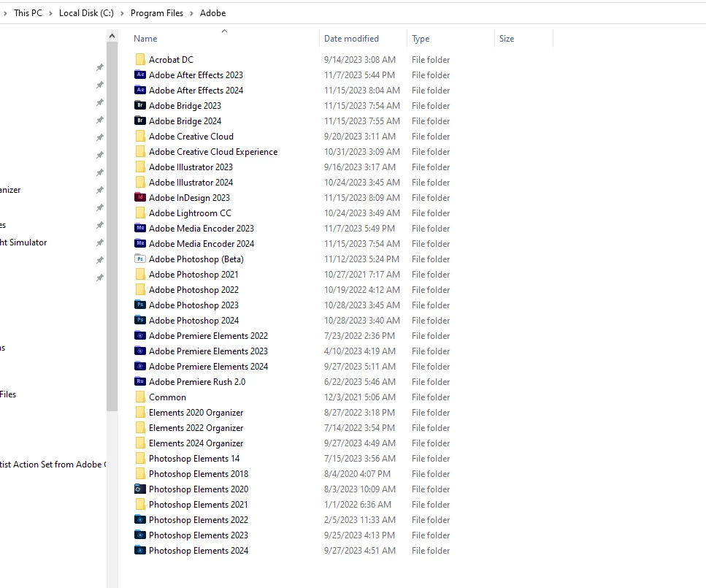The image size is (706, 588).
Task: Navigate to Program Files breadcrumb
Action: [157, 13]
